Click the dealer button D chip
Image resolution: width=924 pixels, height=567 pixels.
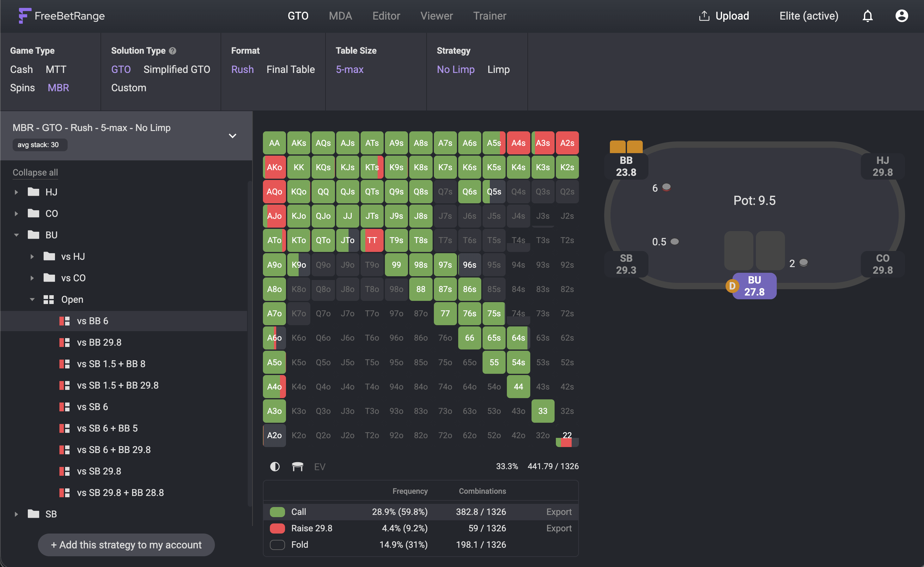732,286
